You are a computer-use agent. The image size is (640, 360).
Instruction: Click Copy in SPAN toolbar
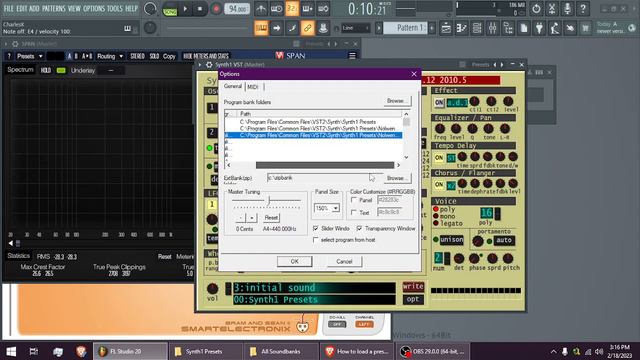click(169, 56)
